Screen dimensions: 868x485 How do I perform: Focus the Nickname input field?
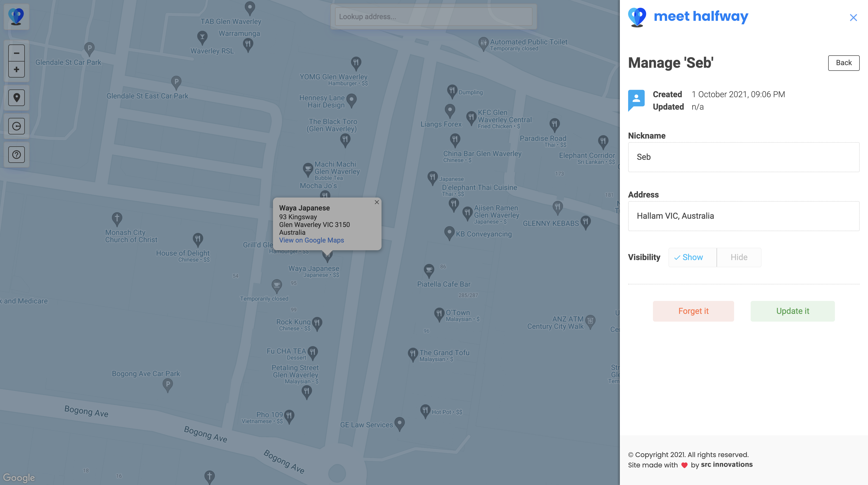(743, 157)
